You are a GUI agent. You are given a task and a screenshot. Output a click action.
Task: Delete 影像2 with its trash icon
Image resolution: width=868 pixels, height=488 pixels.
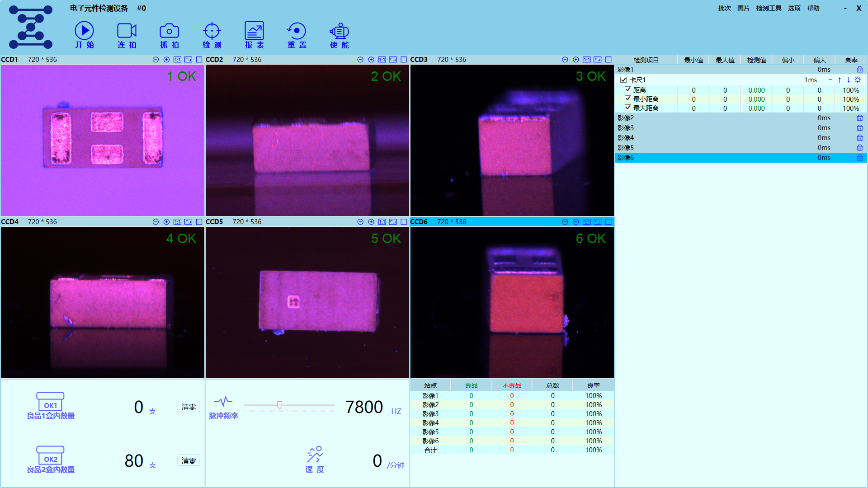[x=859, y=118]
